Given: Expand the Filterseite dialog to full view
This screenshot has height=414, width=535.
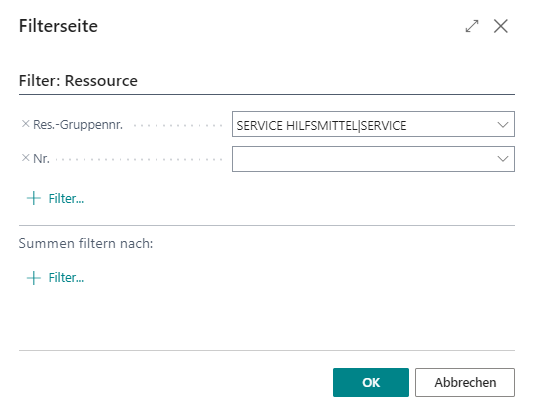Looking at the screenshot, I should 472,26.
